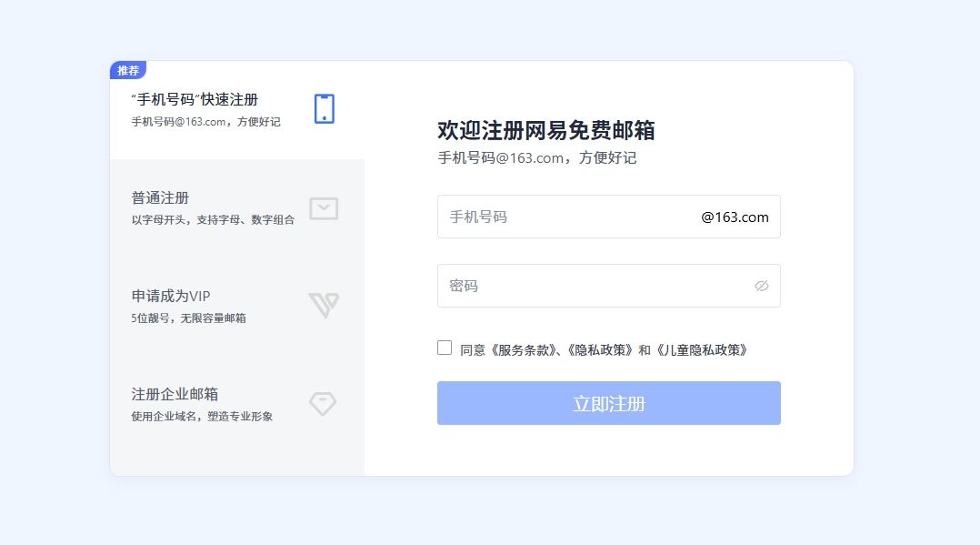Viewport: 980px width, 545px height.
Task: Click the mobile phone icon for quick registration
Action: [x=324, y=108]
